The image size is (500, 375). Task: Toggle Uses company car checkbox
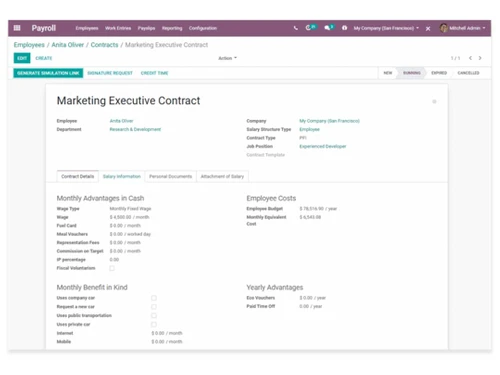[x=154, y=298]
